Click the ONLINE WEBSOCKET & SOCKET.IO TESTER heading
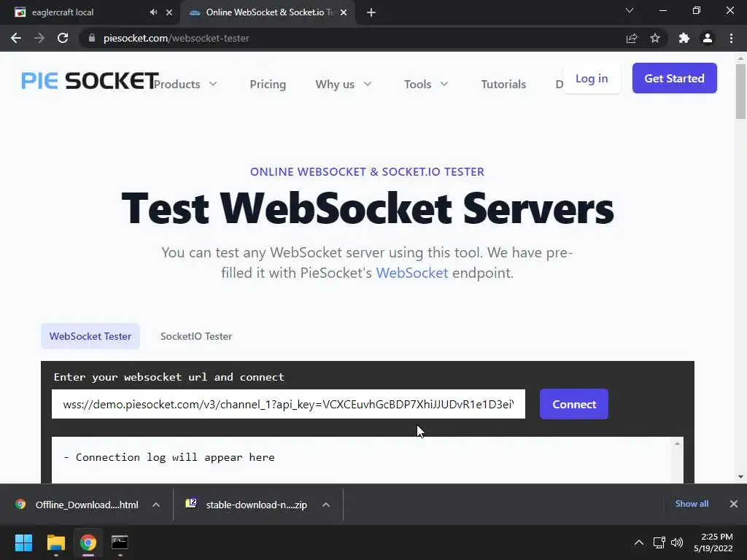This screenshot has height=560, width=747. [368, 172]
